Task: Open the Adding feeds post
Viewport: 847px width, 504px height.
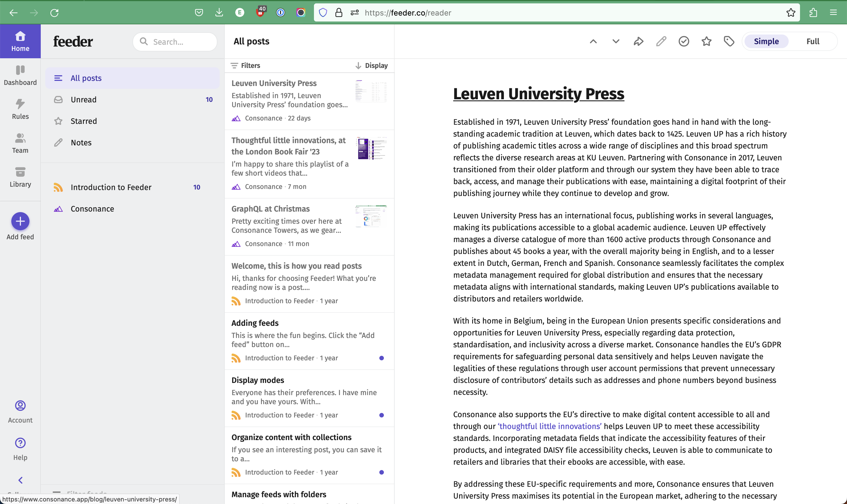Action: click(309, 341)
